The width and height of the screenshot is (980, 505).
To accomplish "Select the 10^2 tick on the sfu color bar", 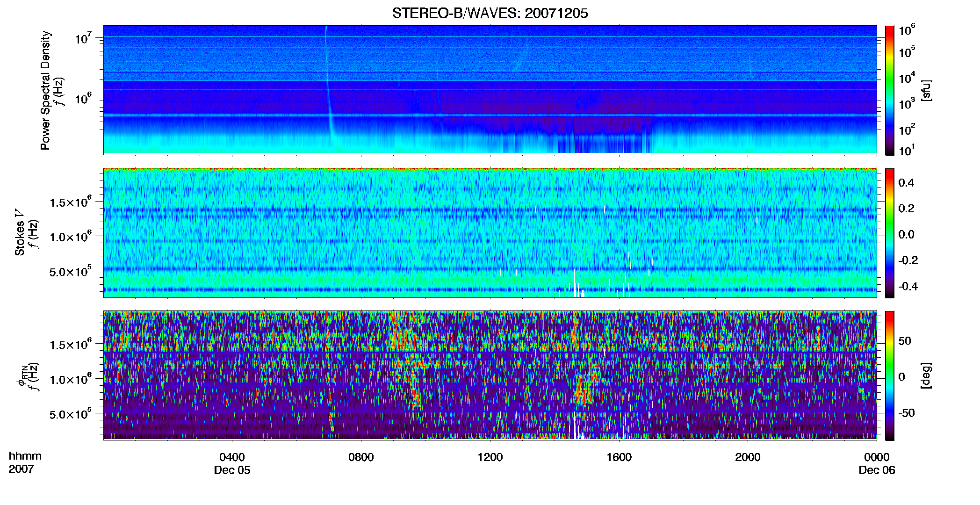I will tap(907, 129).
